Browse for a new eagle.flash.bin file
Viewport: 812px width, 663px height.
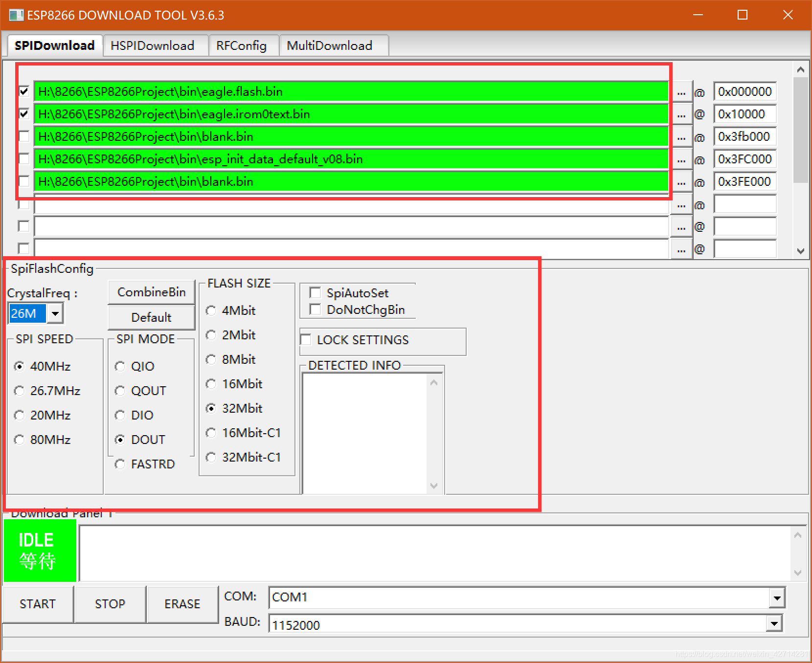click(681, 91)
